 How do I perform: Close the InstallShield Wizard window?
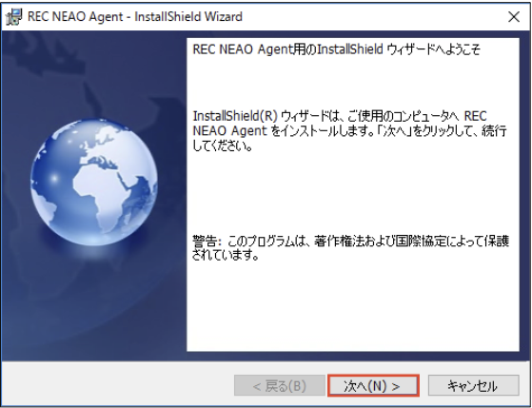[x=514, y=16]
